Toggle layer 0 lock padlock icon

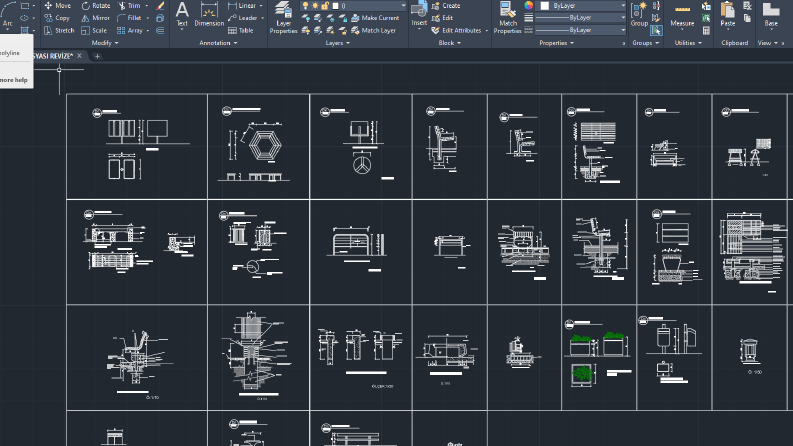click(325, 6)
